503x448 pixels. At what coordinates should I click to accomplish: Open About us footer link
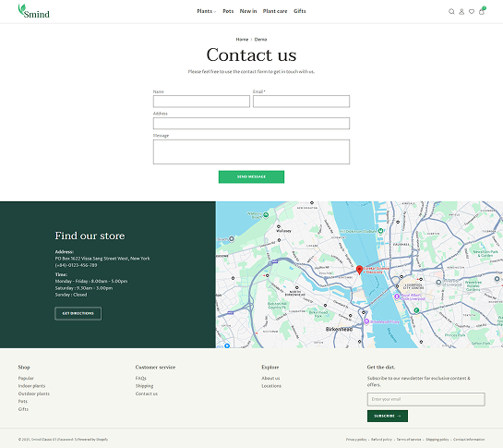click(x=270, y=378)
